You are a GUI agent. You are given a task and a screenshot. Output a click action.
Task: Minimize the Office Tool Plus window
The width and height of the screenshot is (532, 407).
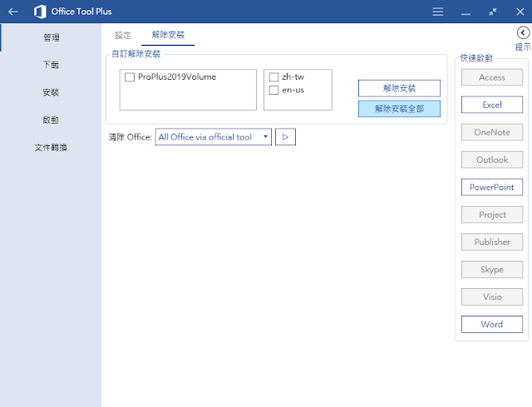point(465,14)
